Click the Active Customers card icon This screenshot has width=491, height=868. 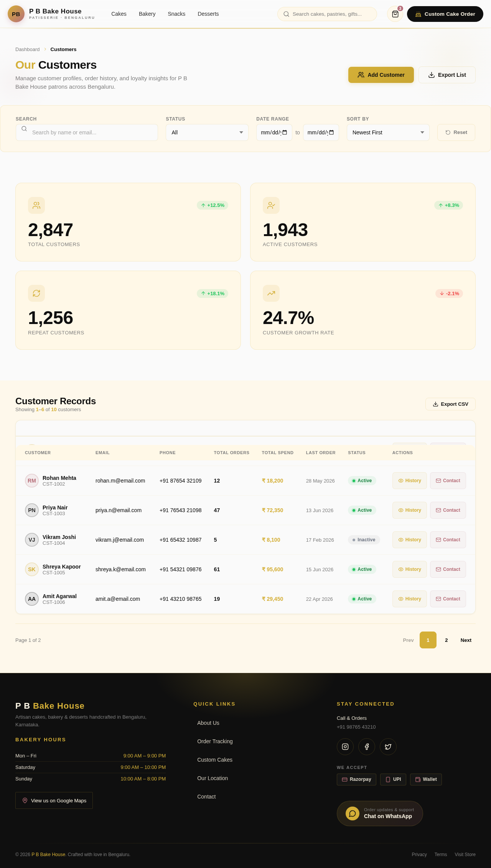[271, 205]
